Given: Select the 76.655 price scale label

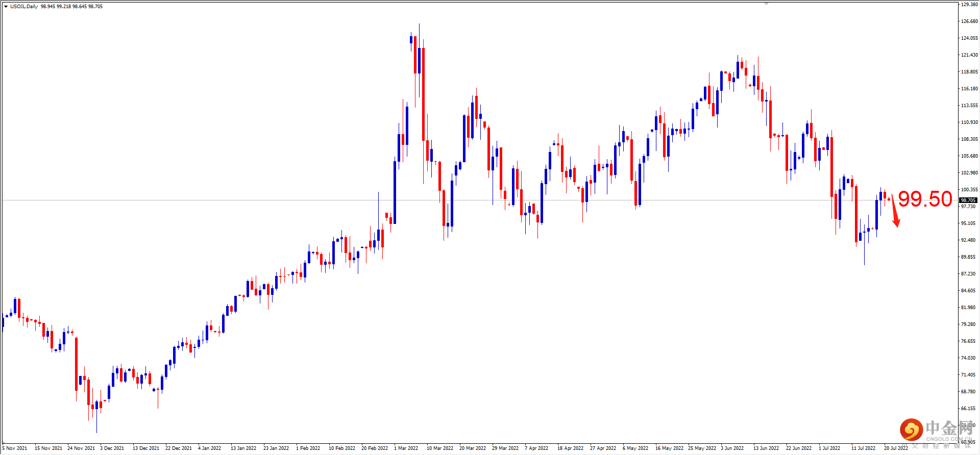Looking at the screenshot, I should pyautogui.click(x=968, y=341).
